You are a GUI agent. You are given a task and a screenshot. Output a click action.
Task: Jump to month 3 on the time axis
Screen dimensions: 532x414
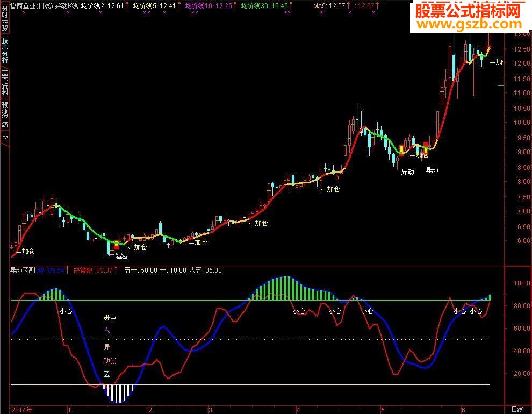pos(210,410)
